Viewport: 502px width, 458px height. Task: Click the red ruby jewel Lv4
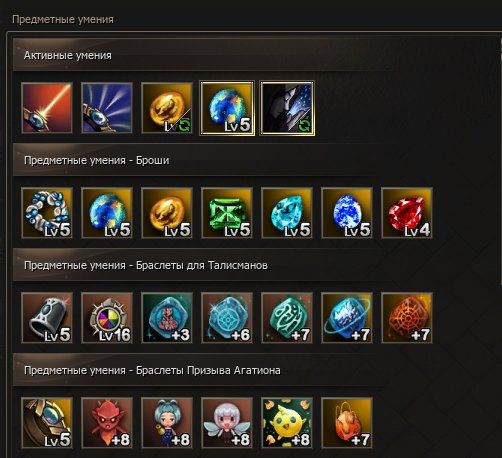(x=407, y=213)
